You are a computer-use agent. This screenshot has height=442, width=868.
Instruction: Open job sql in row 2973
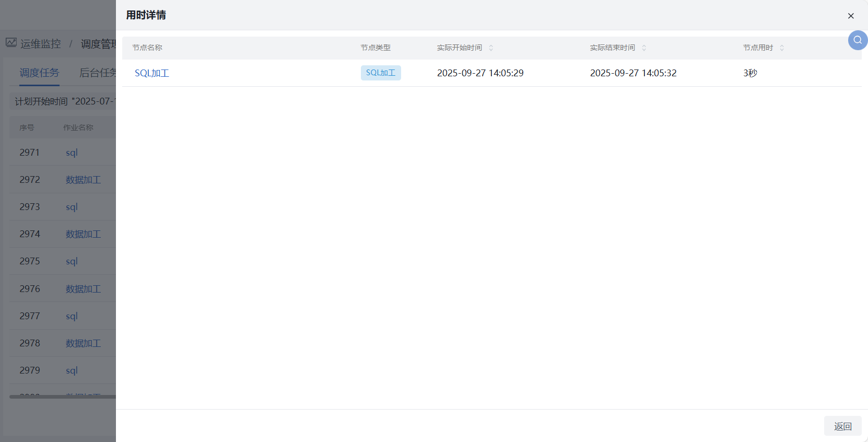pyautogui.click(x=72, y=207)
